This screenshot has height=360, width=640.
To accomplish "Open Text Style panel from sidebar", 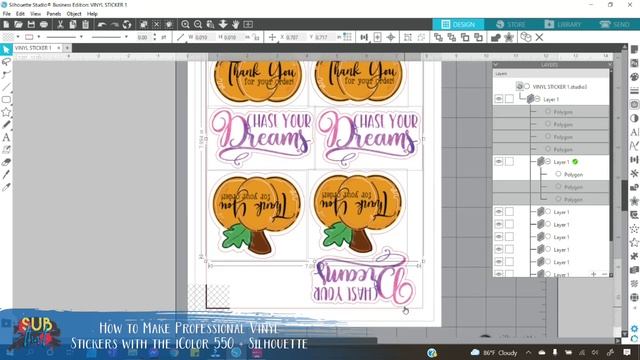I will [634, 132].
